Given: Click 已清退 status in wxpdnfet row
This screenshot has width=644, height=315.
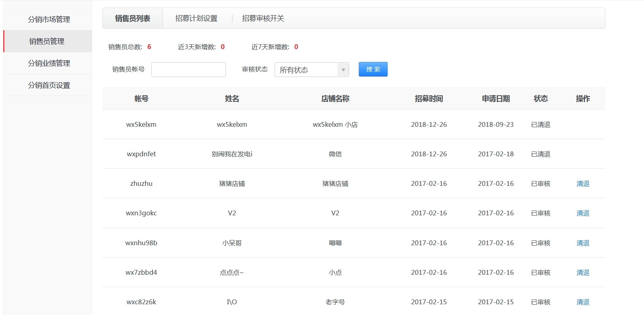Looking at the screenshot, I should point(541,154).
